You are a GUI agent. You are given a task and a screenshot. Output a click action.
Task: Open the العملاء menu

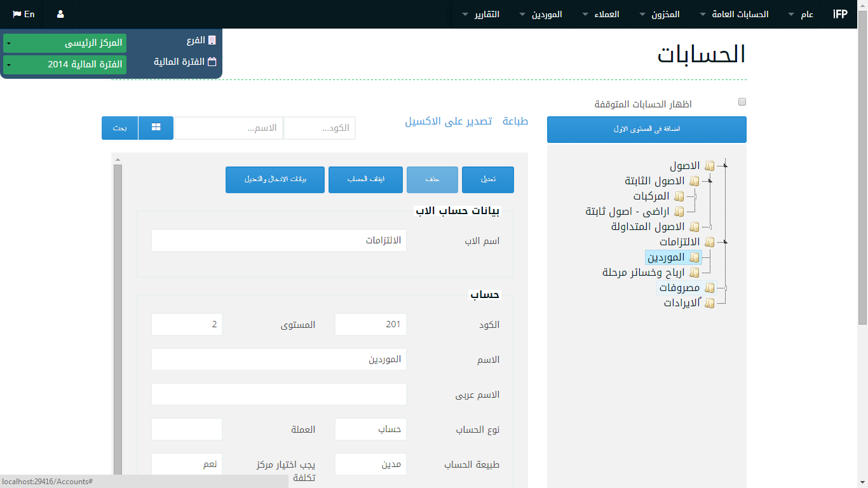point(601,14)
